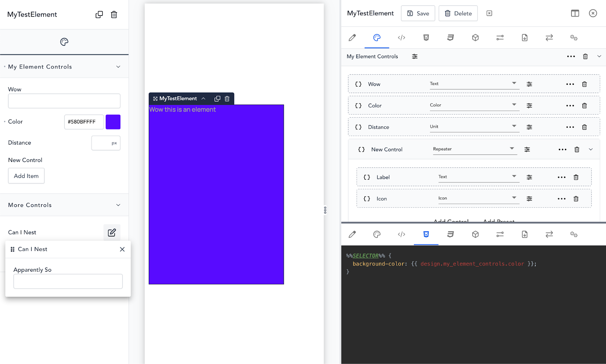
Task: Select the pencil edit tab in lower tab bar
Action: (352, 234)
